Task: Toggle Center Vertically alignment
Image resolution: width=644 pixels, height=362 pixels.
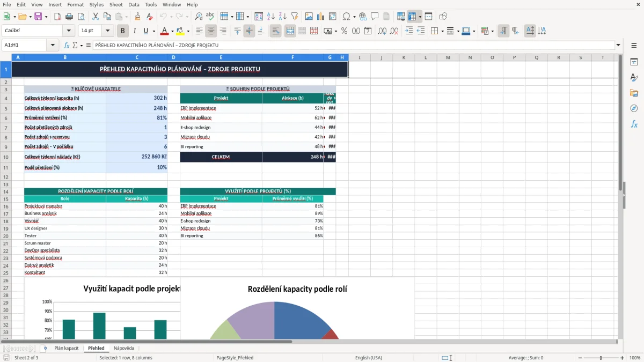Action: tap(249, 31)
